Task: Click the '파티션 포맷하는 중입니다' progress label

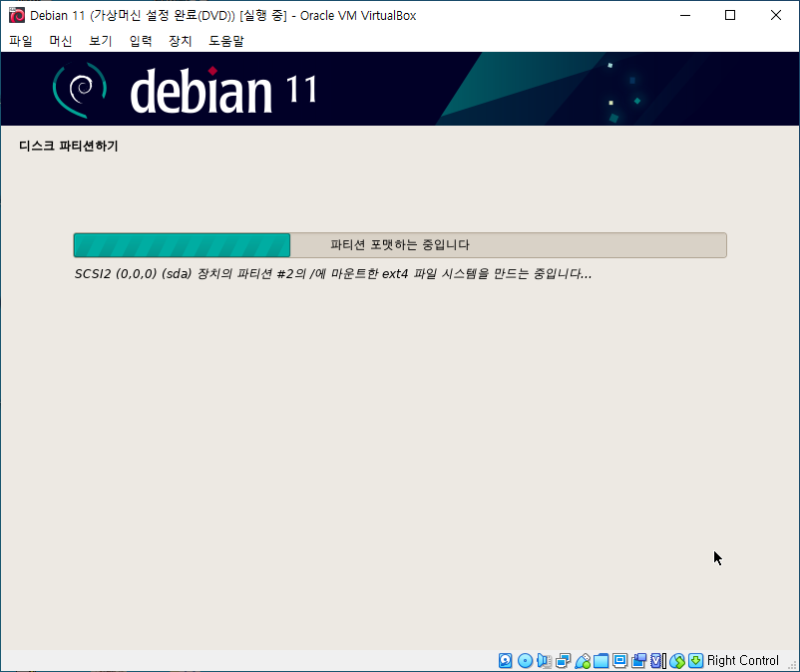Action: (400, 244)
